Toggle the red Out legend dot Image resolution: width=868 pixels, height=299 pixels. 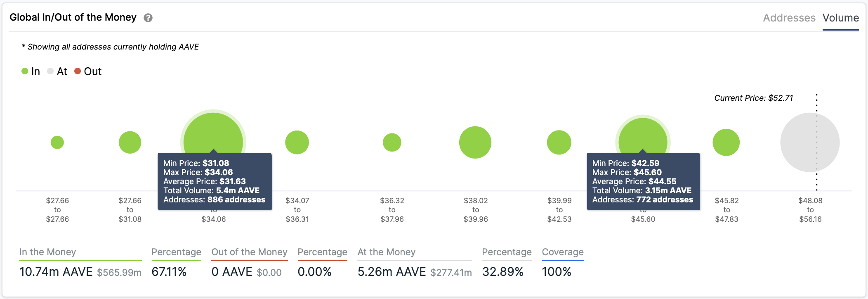(77, 71)
